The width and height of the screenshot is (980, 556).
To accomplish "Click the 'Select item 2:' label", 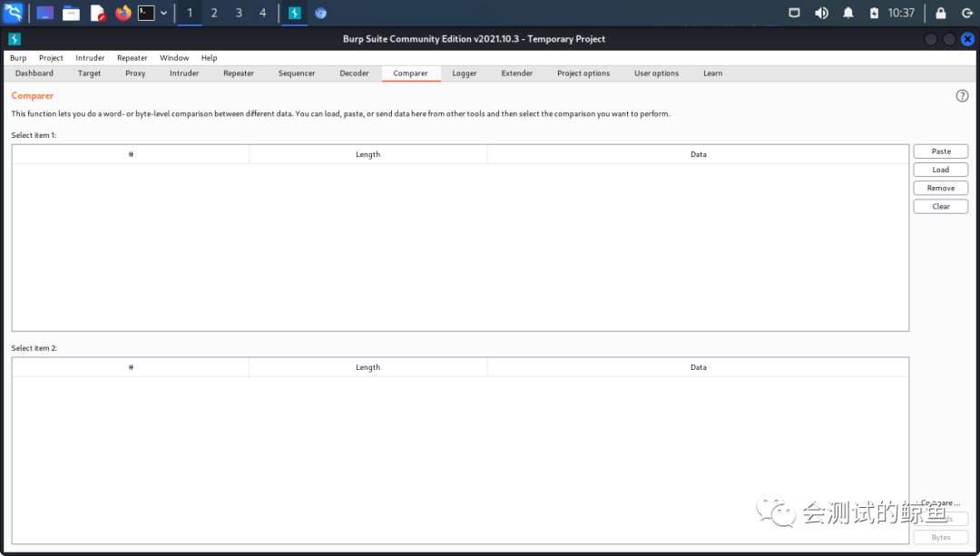I will 34,348.
